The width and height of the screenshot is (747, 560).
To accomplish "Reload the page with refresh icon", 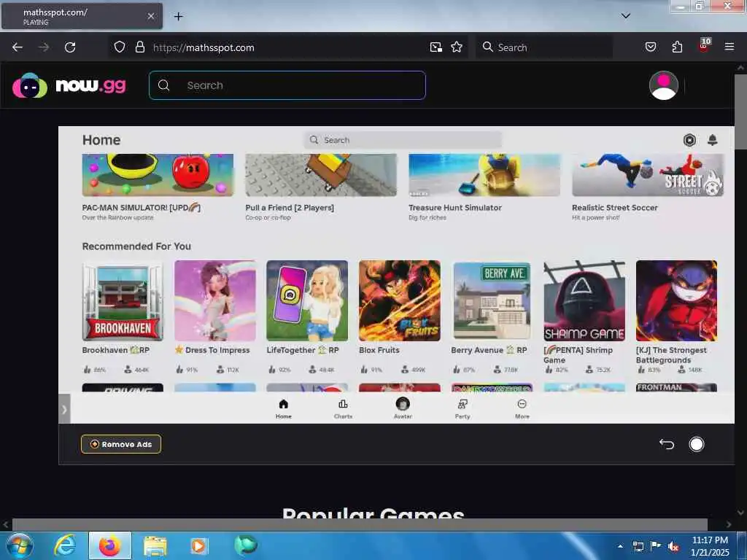I will tap(70, 47).
